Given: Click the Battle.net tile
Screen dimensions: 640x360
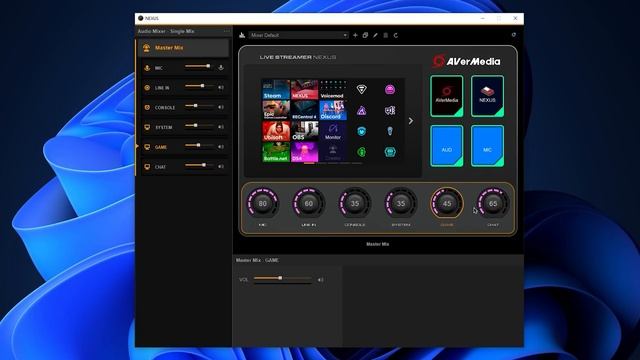Looking at the screenshot, I should tap(276, 152).
